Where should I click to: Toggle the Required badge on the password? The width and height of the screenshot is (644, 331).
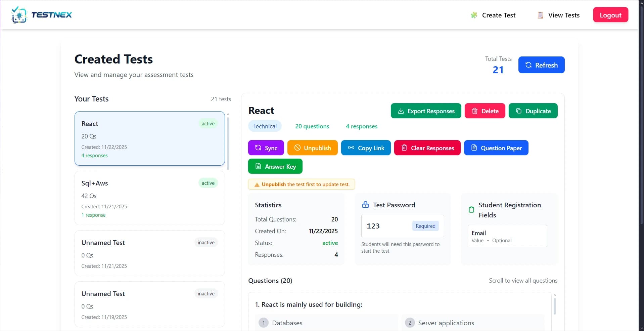click(425, 226)
